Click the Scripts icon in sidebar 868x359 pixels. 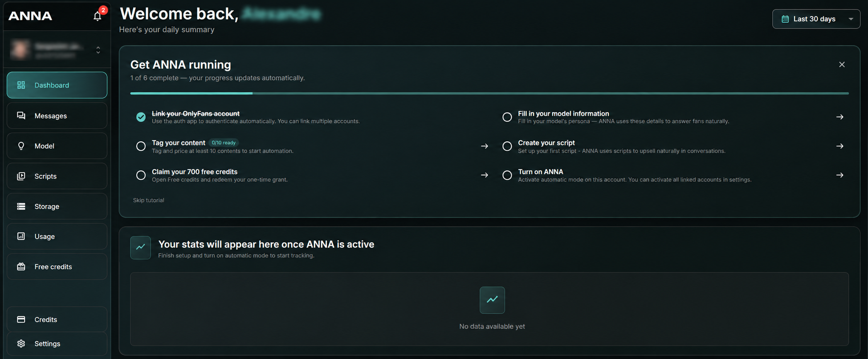point(21,176)
